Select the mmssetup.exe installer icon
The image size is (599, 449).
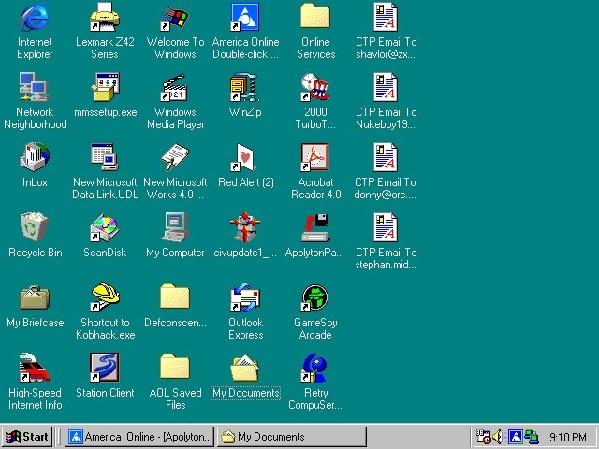(106, 88)
